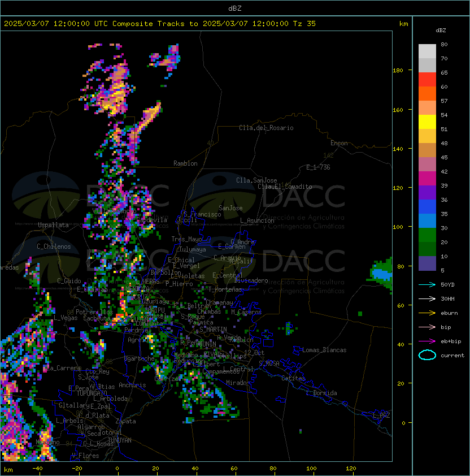Click the La_Carrera label
Screen dimensions: 470x476
click(64, 368)
